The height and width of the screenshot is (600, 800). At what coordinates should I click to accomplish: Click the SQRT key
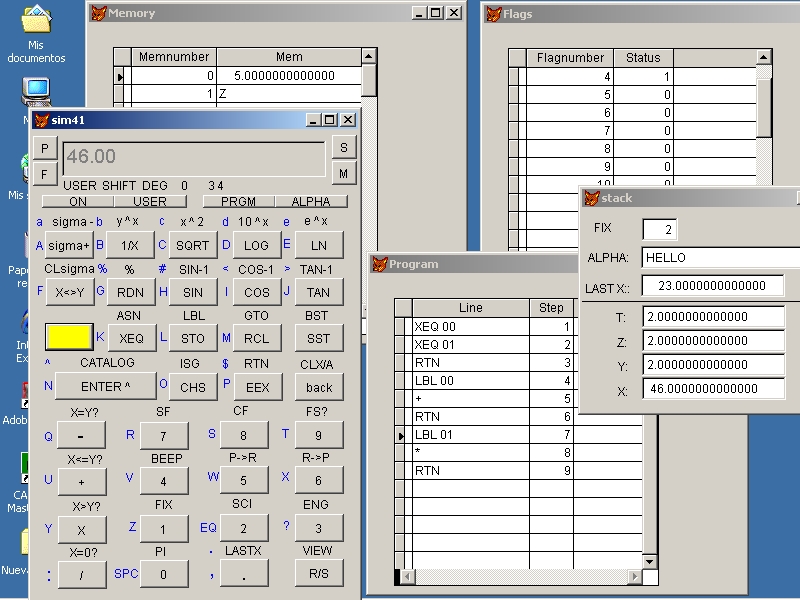pyautogui.click(x=192, y=245)
